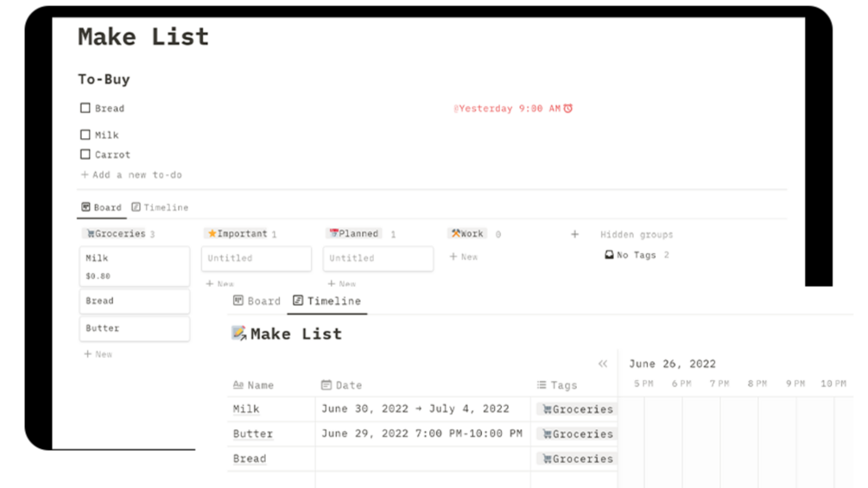
Task: Click the Tags column header
Action: pos(557,385)
